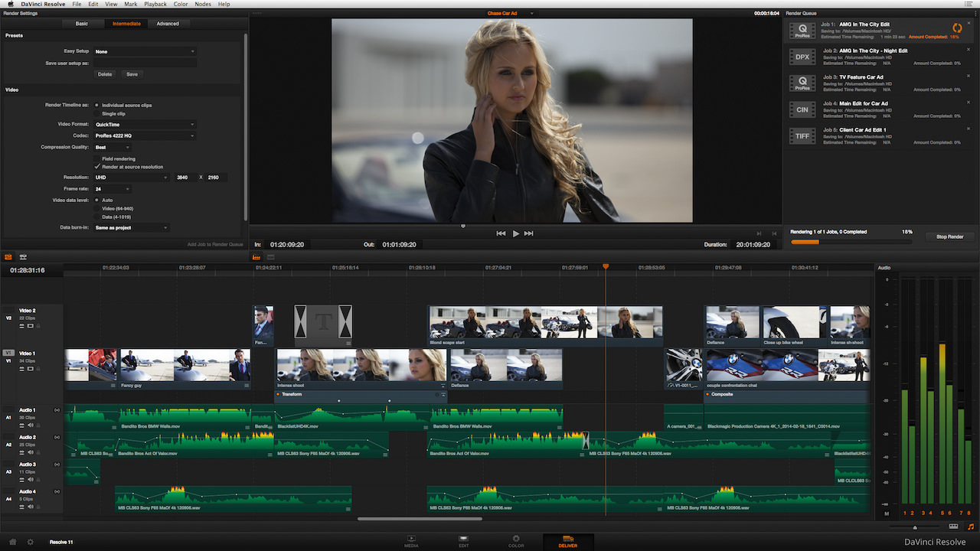Open the Nodes menu

(203, 4)
